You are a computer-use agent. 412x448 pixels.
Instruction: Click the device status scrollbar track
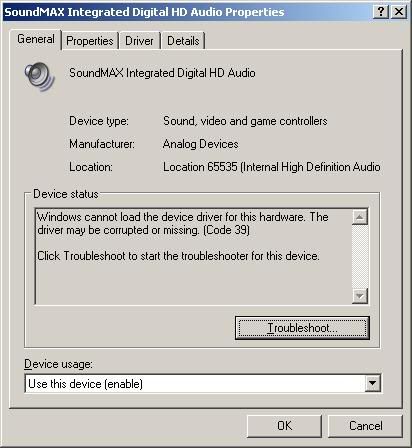(x=360, y=257)
